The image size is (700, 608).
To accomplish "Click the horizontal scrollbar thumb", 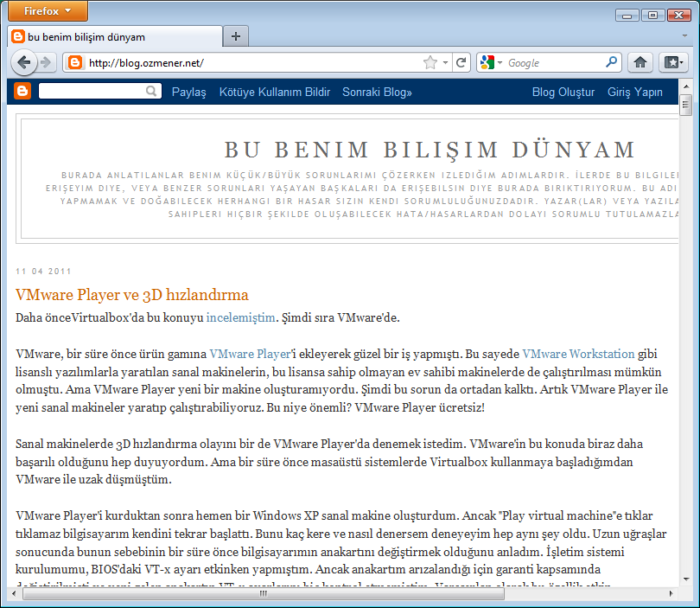I will pyautogui.click(x=264, y=593).
